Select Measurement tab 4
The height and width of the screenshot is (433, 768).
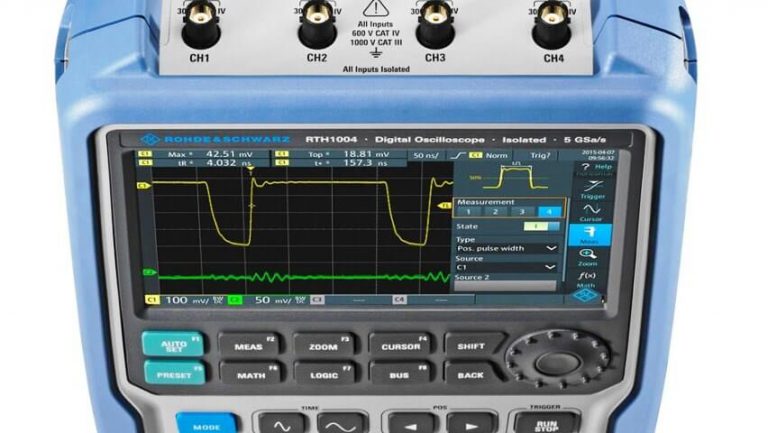point(549,212)
